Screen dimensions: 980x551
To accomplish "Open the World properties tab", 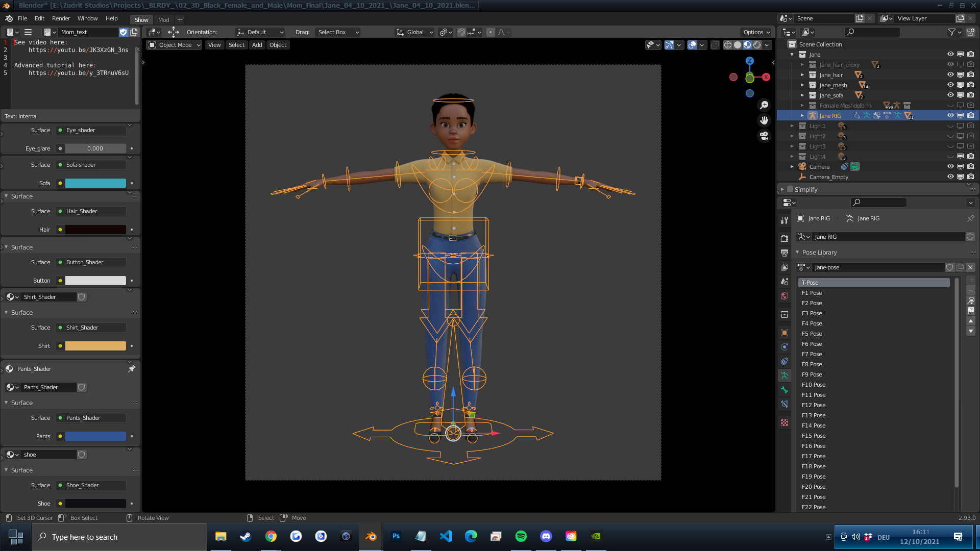I will pos(785,296).
